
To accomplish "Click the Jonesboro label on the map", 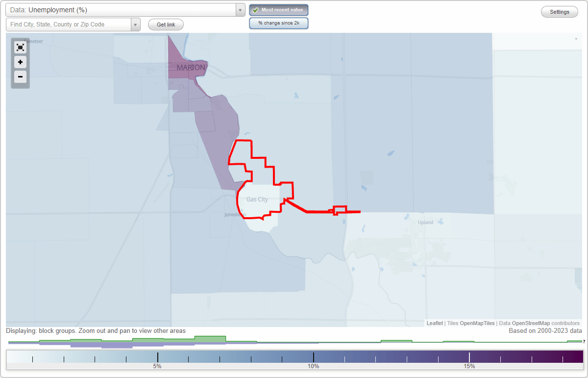I will 234,215.
